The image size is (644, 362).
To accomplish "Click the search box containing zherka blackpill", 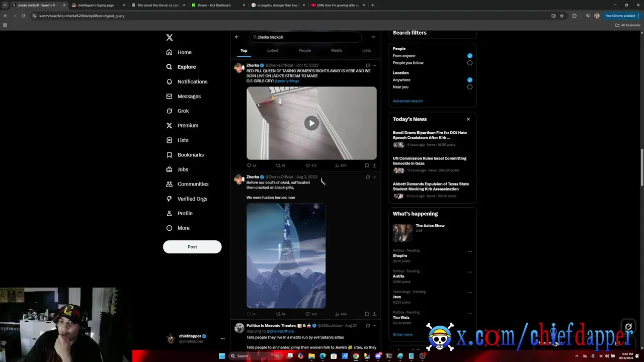I will [305, 37].
